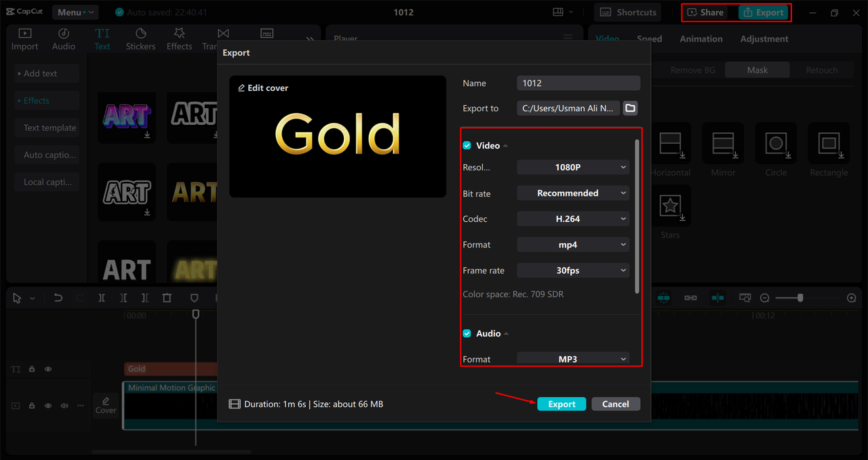This screenshot has height=460, width=868.
Task: Click the Select arrow cursor tool
Action: (x=17, y=298)
